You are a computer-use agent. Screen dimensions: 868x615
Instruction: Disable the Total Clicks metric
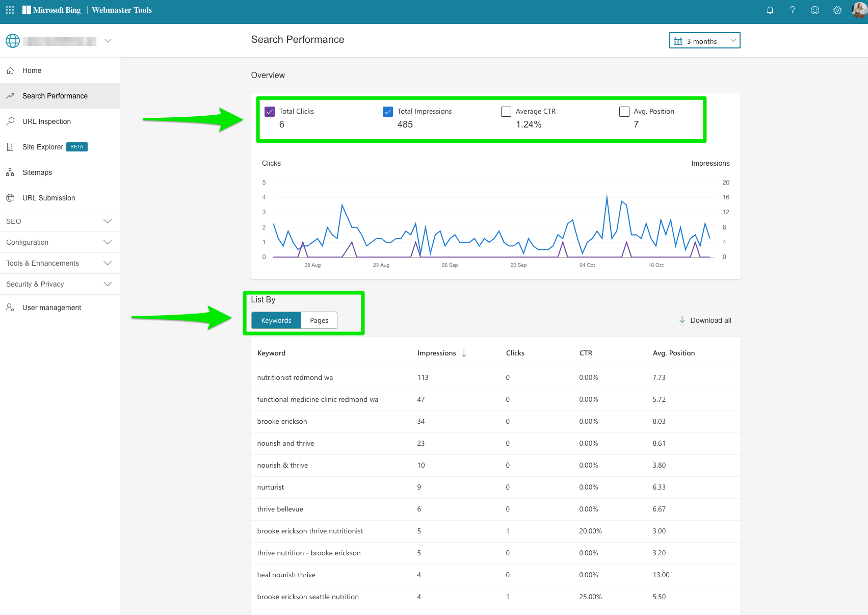[x=270, y=111]
